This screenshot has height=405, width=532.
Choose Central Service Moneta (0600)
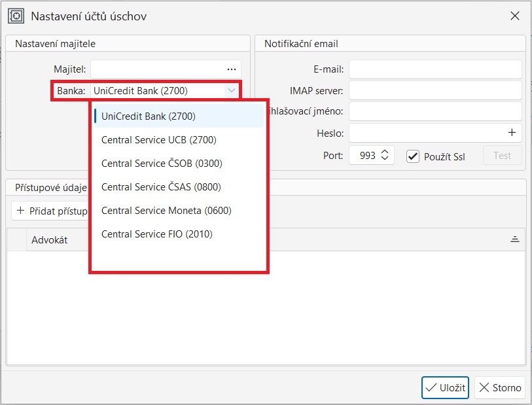[166, 211]
